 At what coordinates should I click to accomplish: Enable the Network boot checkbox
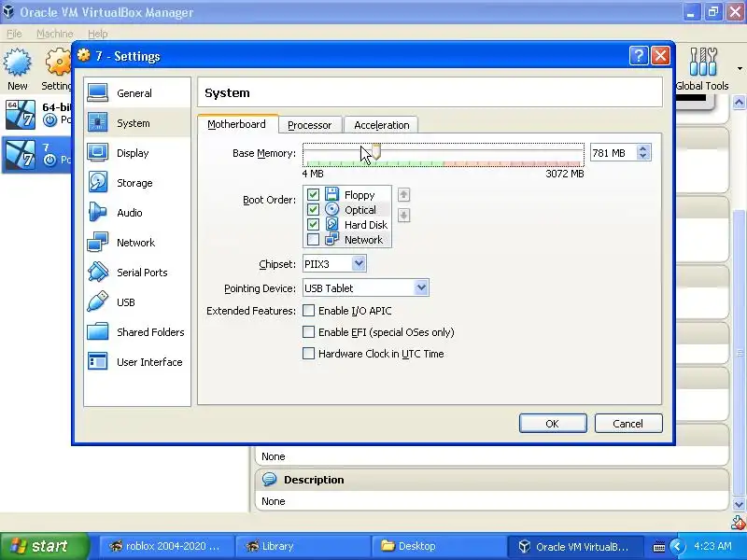click(313, 239)
